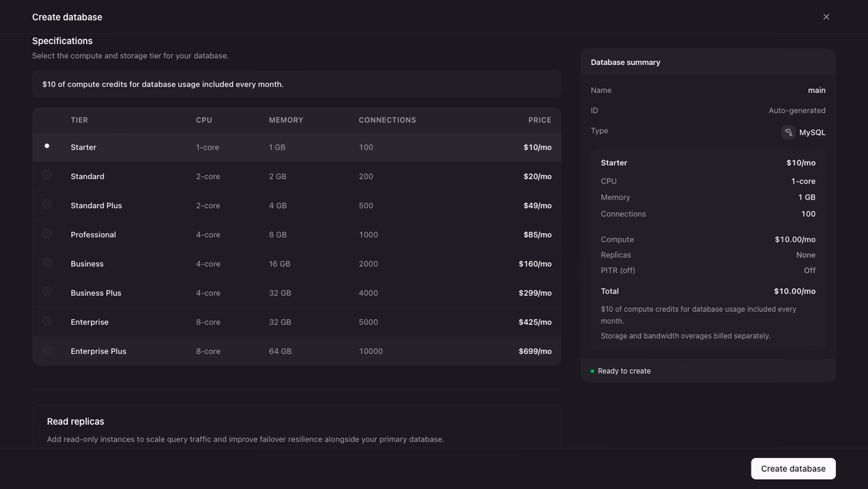Click the $699/mo price cell
Viewport: 868px width, 489px height.
pyautogui.click(x=535, y=351)
